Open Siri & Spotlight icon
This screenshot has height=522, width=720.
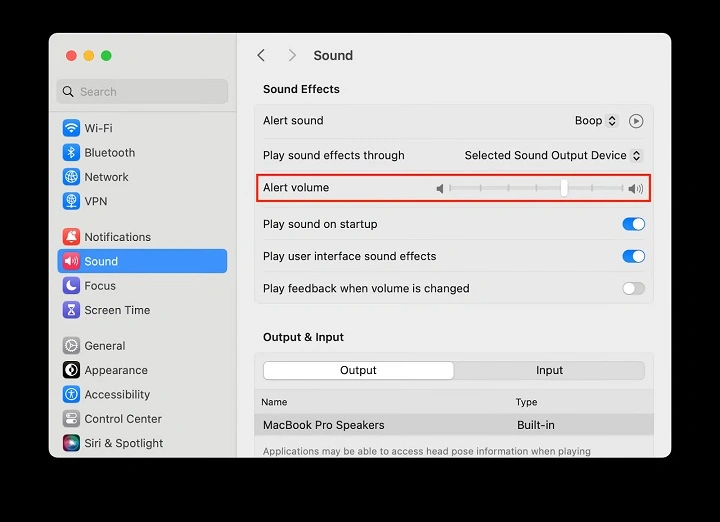tap(71, 443)
